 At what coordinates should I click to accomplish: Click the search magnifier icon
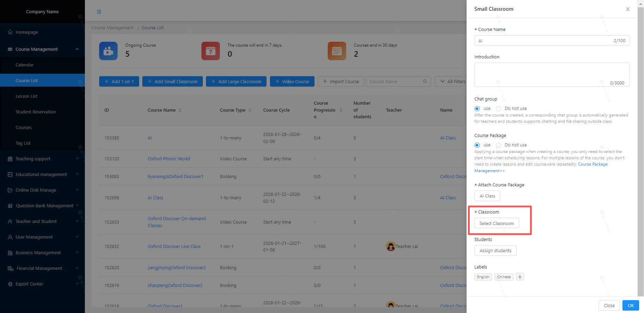[425, 81]
